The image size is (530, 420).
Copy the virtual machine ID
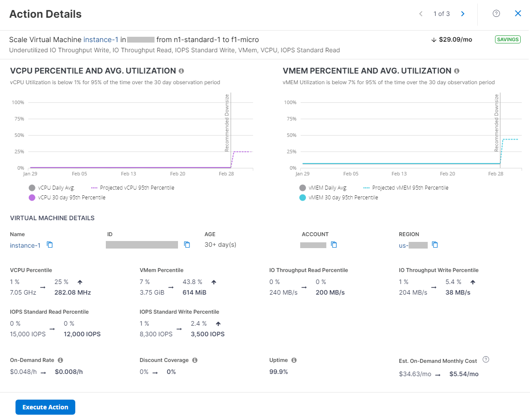tap(187, 245)
